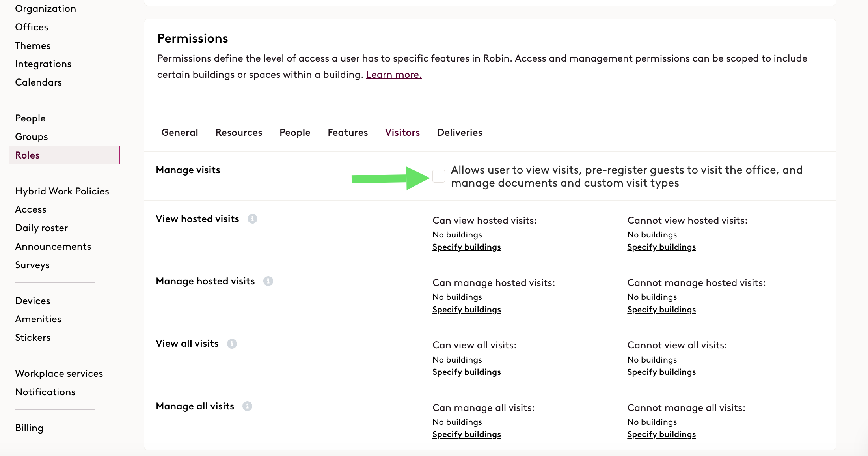Go to Workplace services
The height and width of the screenshot is (456, 868).
click(x=59, y=374)
